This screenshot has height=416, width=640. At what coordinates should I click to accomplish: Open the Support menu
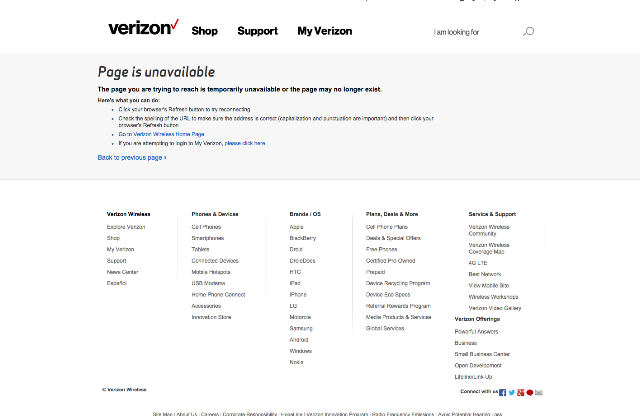(x=257, y=31)
